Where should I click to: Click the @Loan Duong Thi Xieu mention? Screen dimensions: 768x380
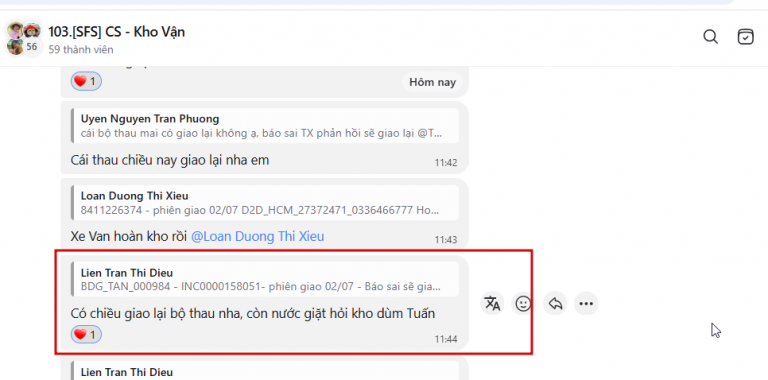click(x=257, y=237)
